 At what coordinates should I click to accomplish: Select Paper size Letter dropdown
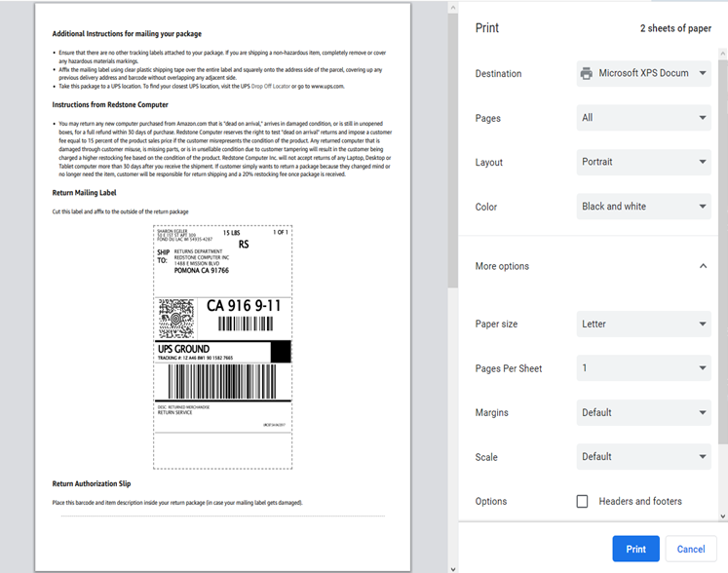pos(643,325)
